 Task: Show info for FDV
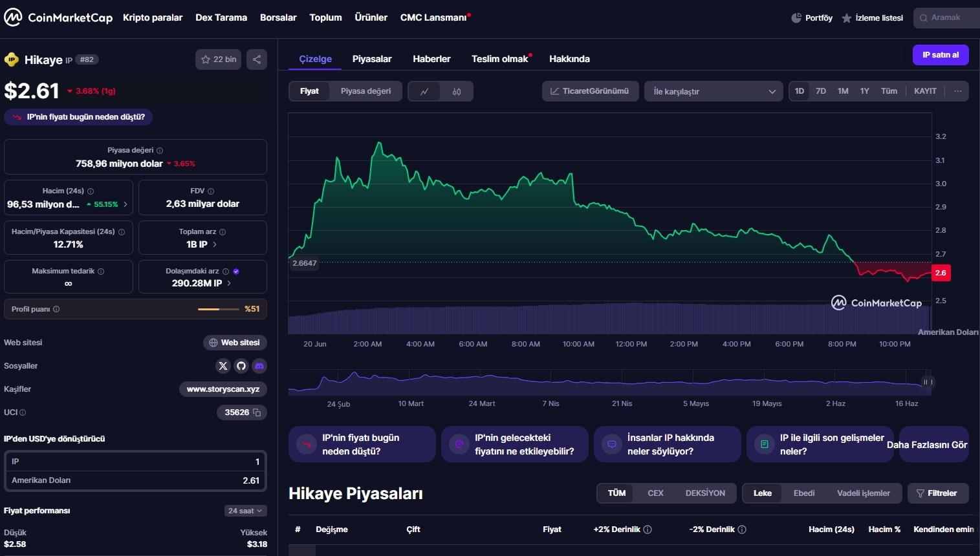[x=211, y=191]
